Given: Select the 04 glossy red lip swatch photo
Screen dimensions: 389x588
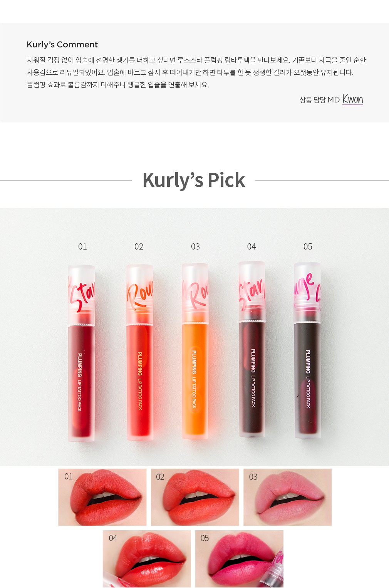Looking at the screenshot, I should click(147, 559).
